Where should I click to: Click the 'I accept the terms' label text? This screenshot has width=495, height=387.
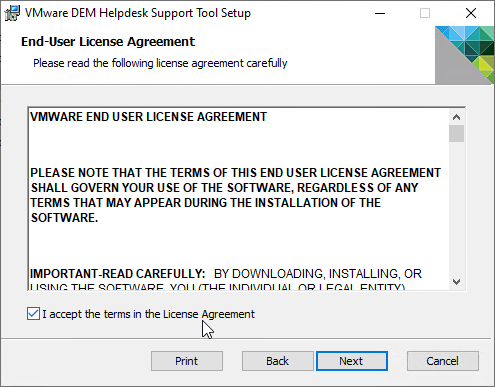148,314
